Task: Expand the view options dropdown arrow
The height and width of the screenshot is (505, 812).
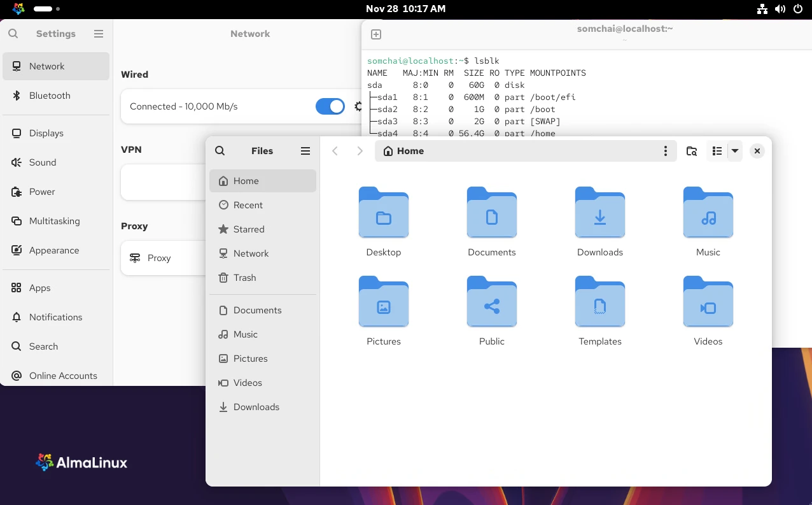Action: (735, 151)
